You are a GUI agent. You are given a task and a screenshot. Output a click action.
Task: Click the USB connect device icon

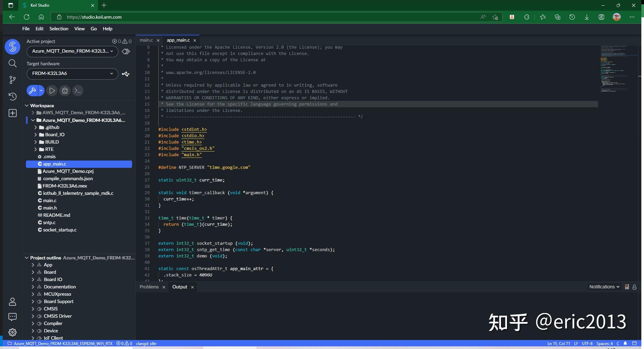coord(126,74)
